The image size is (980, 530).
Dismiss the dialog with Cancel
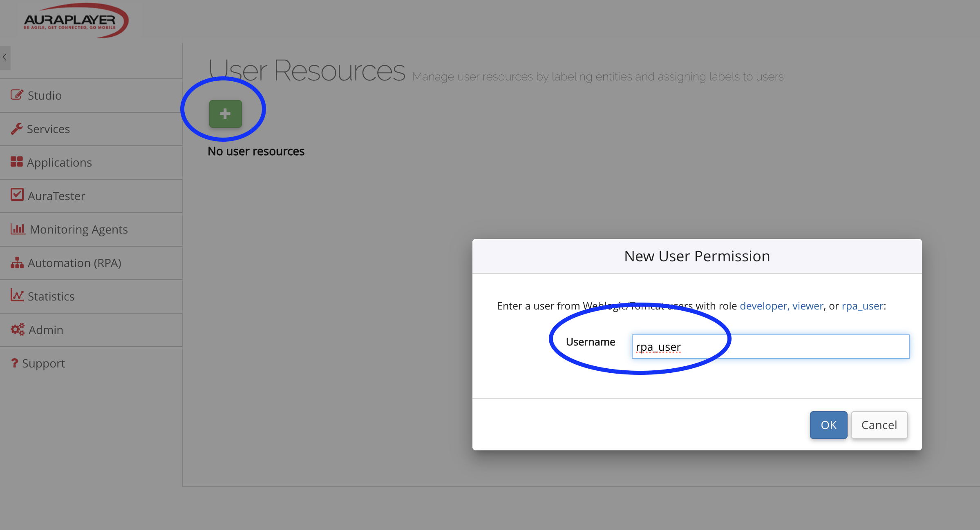click(879, 425)
